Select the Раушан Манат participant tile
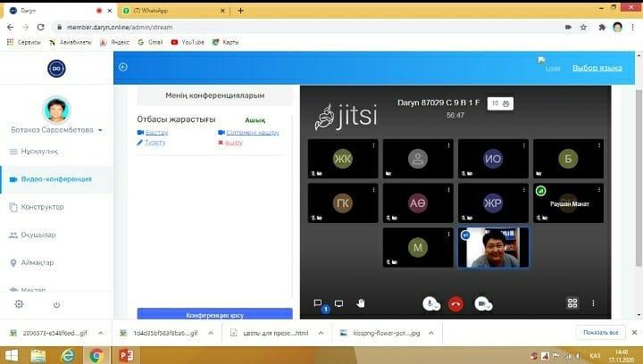This screenshot has width=643, height=364. tap(568, 202)
